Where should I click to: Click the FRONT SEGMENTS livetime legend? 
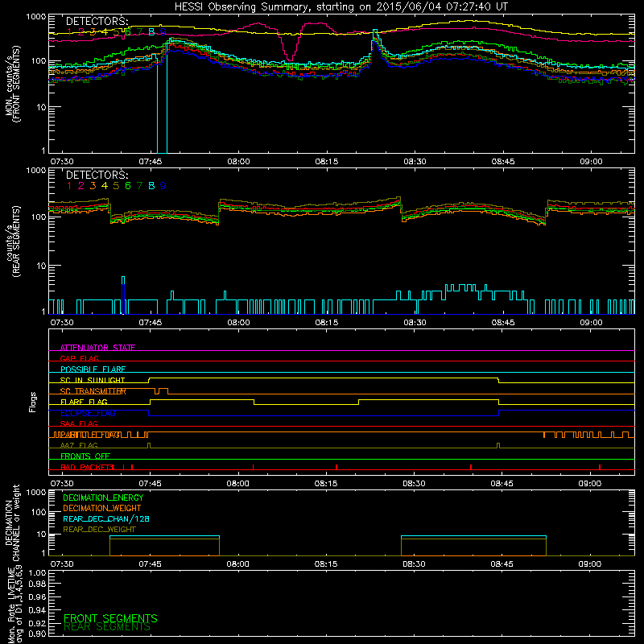(x=110, y=618)
